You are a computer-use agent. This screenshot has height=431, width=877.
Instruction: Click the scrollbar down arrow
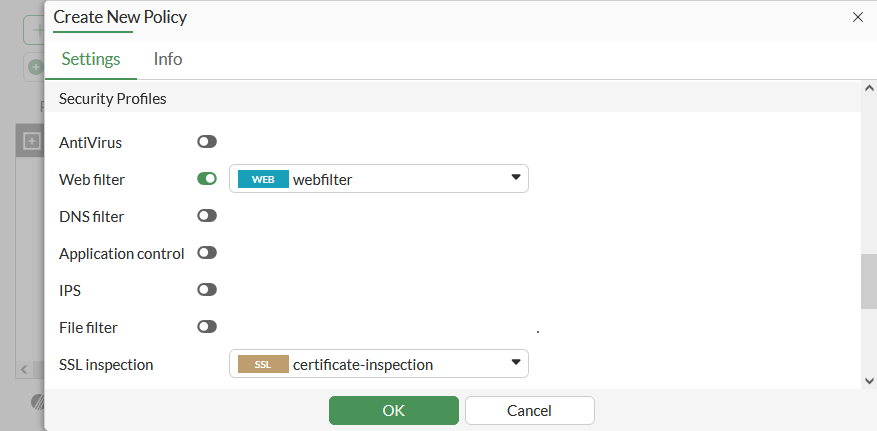tap(868, 381)
